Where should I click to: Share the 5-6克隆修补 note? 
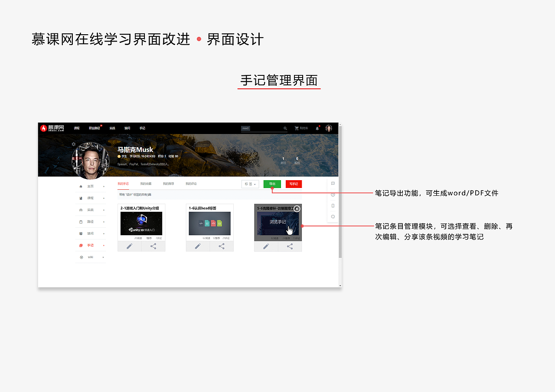tap(290, 246)
